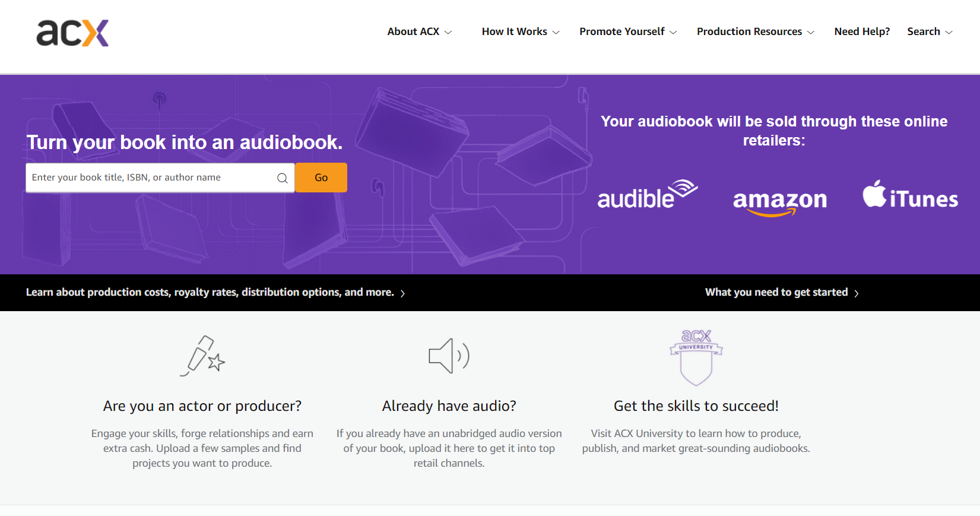Screen dimensions: 980x516
Task: Click the book title search input field
Action: pos(151,178)
